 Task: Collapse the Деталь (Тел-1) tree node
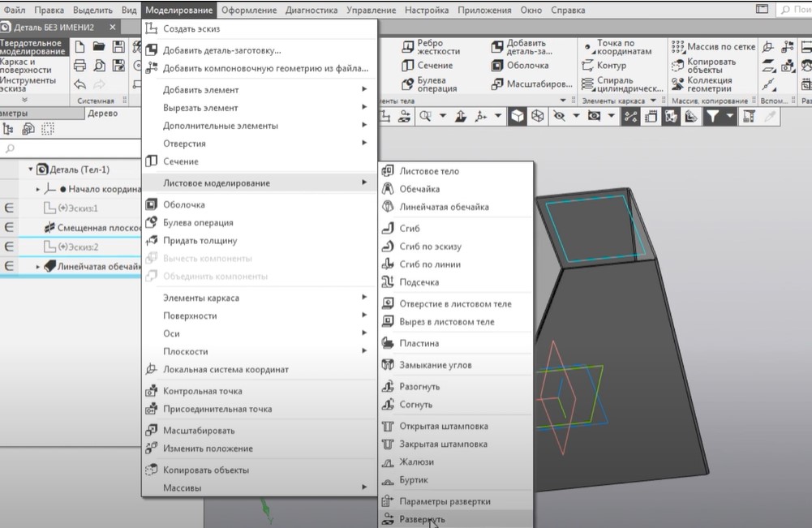pos(31,170)
